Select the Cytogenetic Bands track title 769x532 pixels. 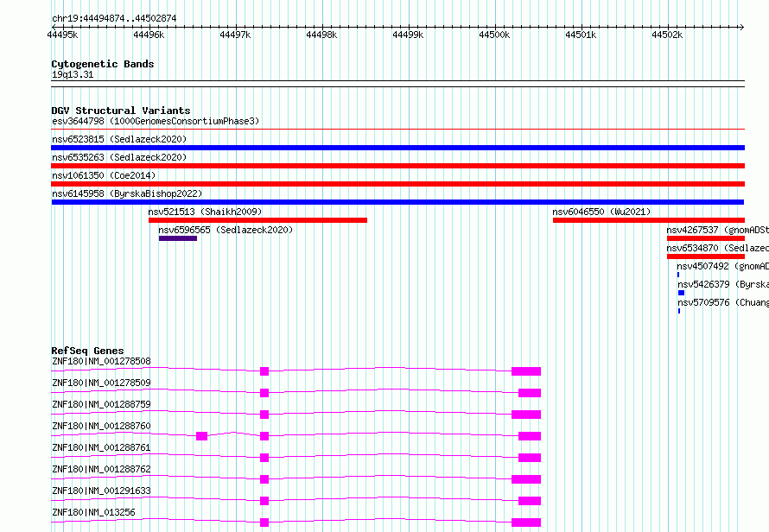click(103, 64)
